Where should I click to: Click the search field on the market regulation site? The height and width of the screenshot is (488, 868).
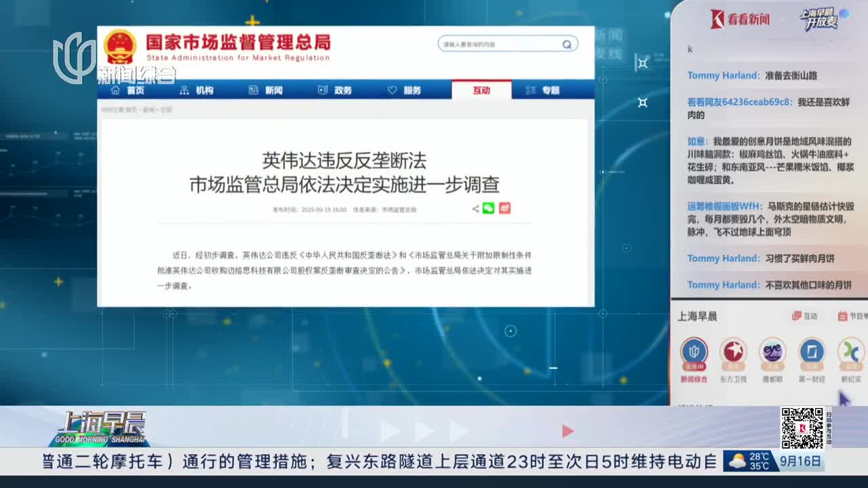pyautogui.click(x=507, y=44)
